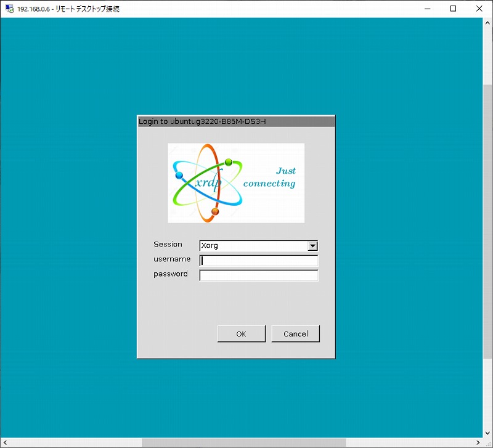493x448 pixels.
Task: Click the horizontal scrollbar thumb
Action: 243,442
